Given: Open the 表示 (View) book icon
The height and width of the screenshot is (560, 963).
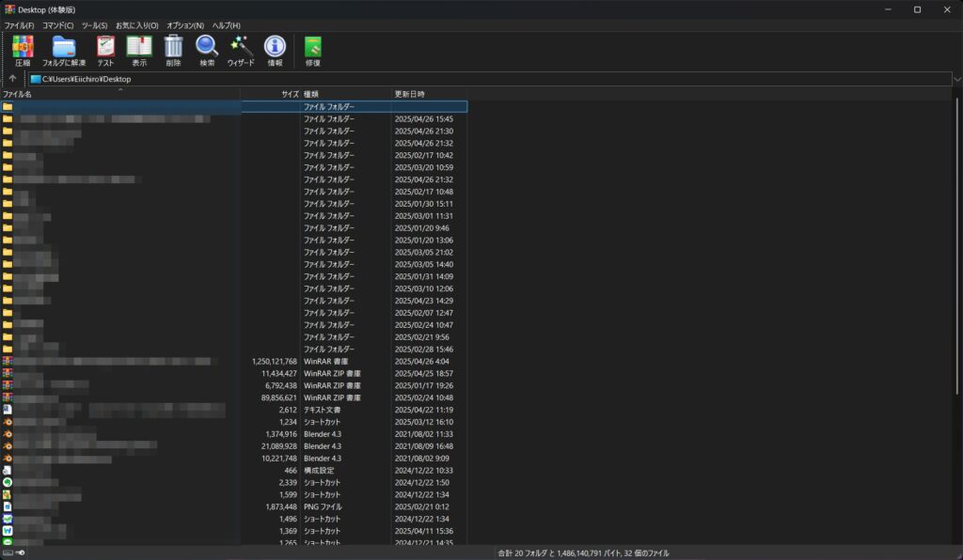Looking at the screenshot, I should coord(139,47).
